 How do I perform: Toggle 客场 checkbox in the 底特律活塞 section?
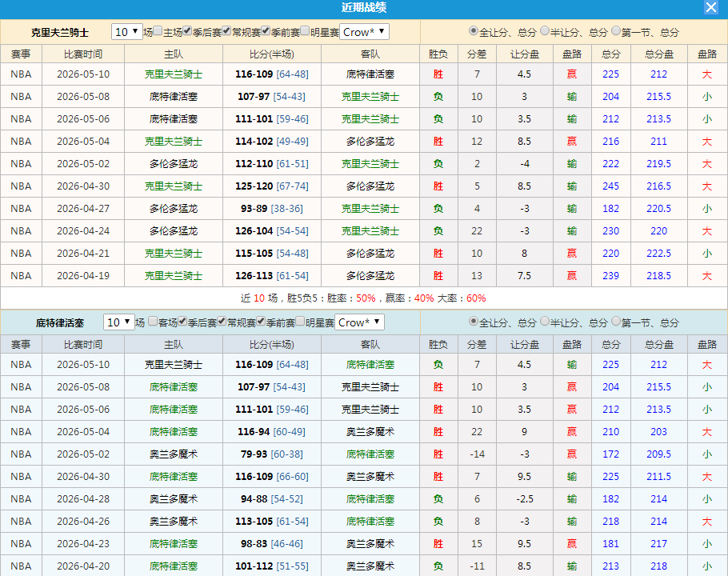point(153,321)
